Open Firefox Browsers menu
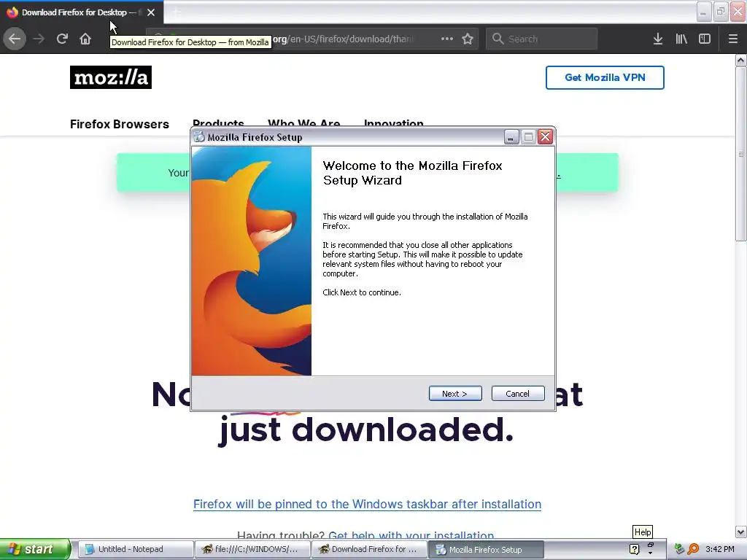The image size is (747, 560). pos(120,124)
